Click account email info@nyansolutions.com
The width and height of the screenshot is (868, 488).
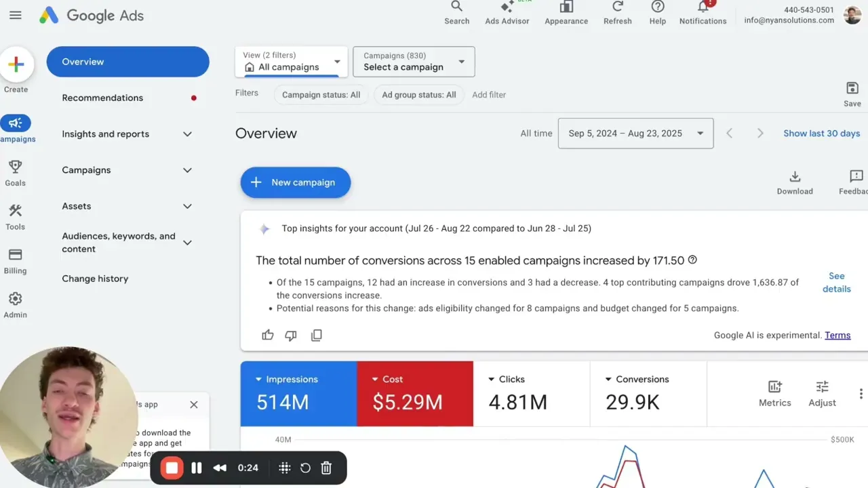click(x=789, y=20)
